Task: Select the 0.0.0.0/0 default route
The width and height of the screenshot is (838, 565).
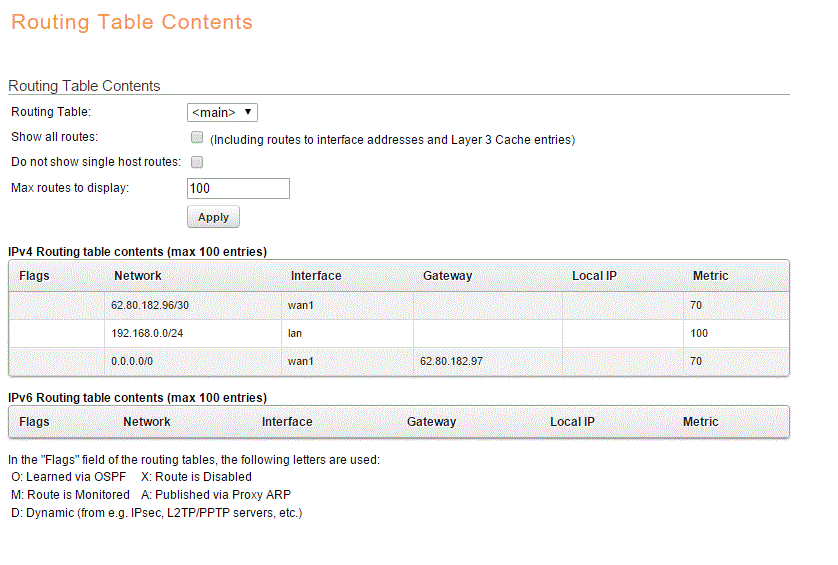Action: point(131,361)
